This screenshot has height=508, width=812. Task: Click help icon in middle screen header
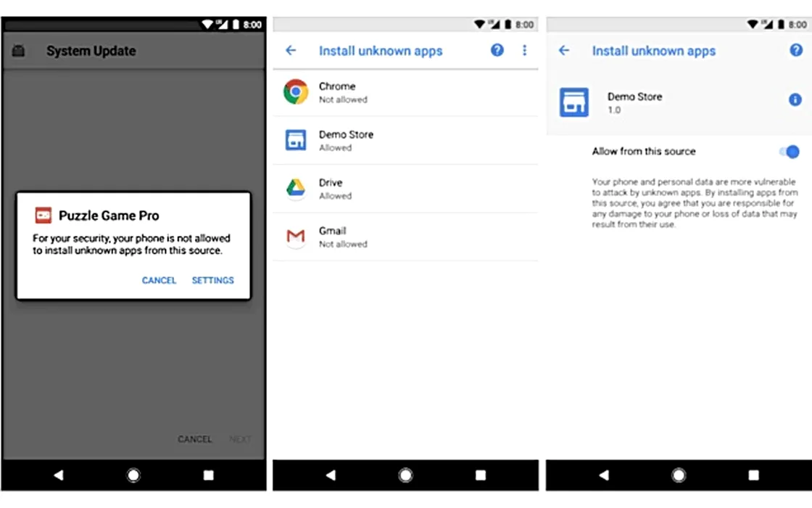tap(497, 51)
